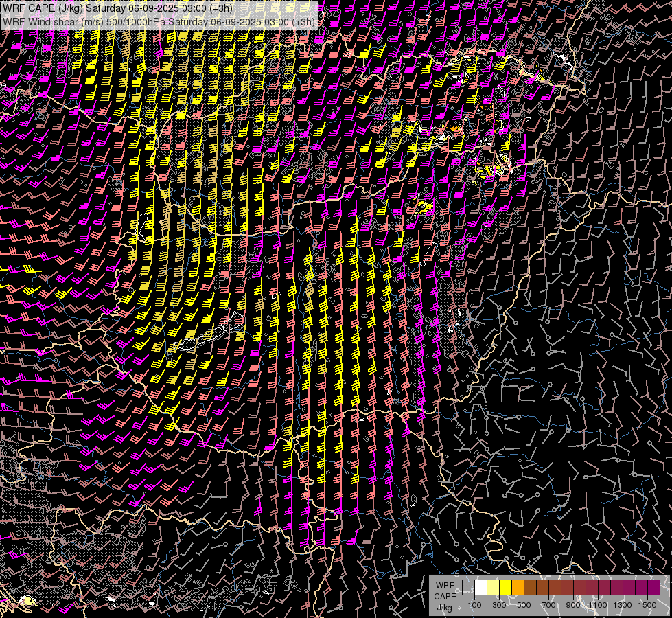Click the white legend color box
The image size is (672, 618).
click(481, 588)
